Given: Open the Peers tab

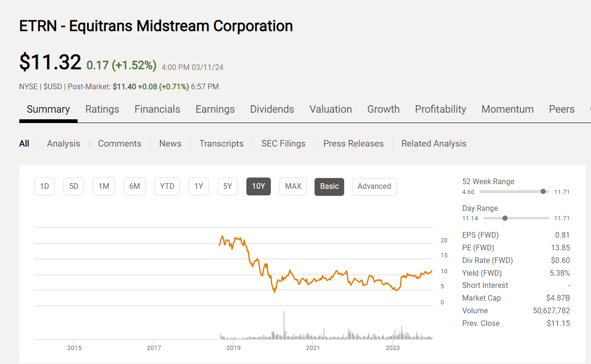Looking at the screenshot, I should click(x=561, y=109).
